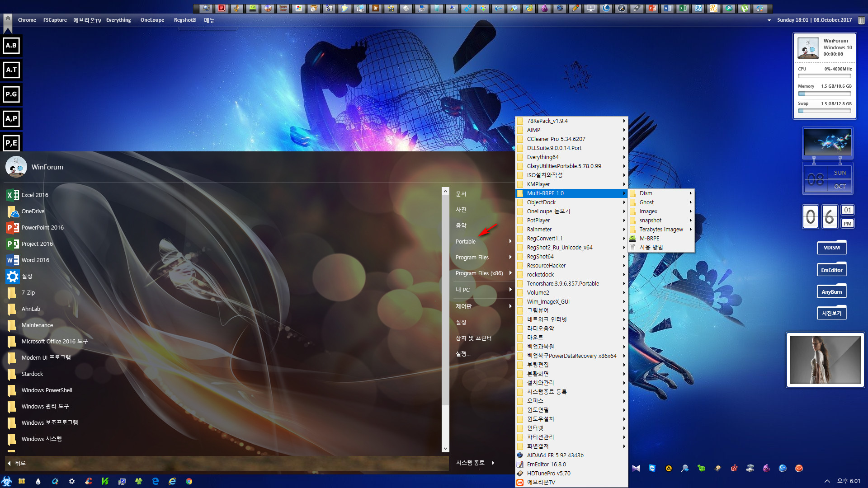
Task: Launch Excel icon in the top dock
Action: (x=683, y=8)
